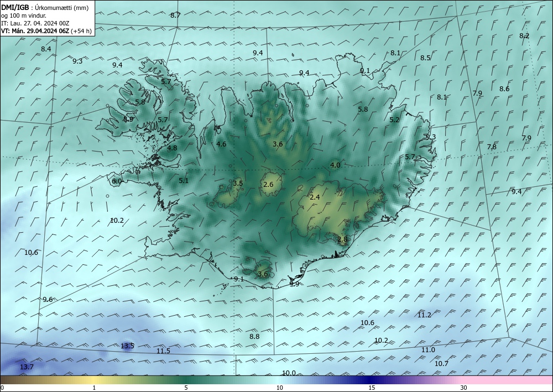Select the 11.5 value on the map
Screen dimensions: 553x392
click(x=163, y=351)
